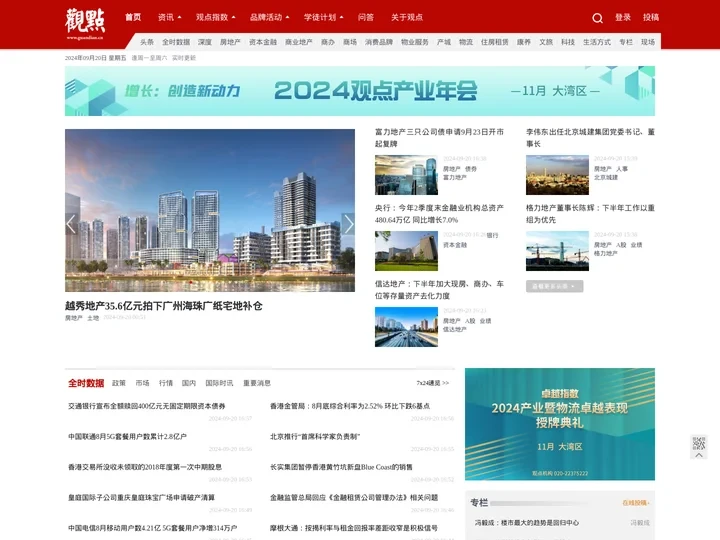720x540 pixels.
Task: Switch 全时数据 section to 国际时讯 tab
Action: pyautogui.click(x=219, y=383)
